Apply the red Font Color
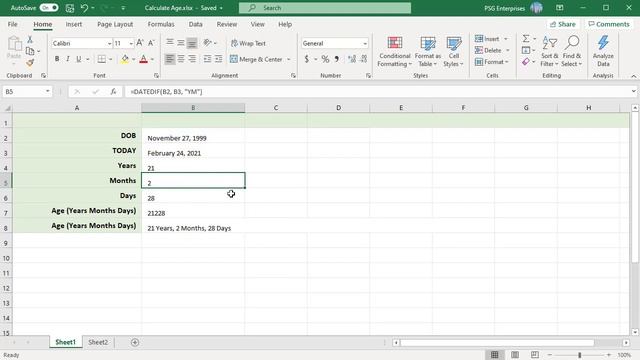Viewport: 640px width, 360px height. click(143, 59)
